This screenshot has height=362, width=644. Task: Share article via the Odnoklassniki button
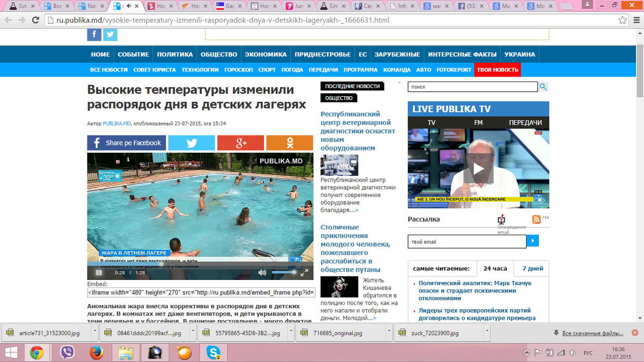tap(289, 142)
